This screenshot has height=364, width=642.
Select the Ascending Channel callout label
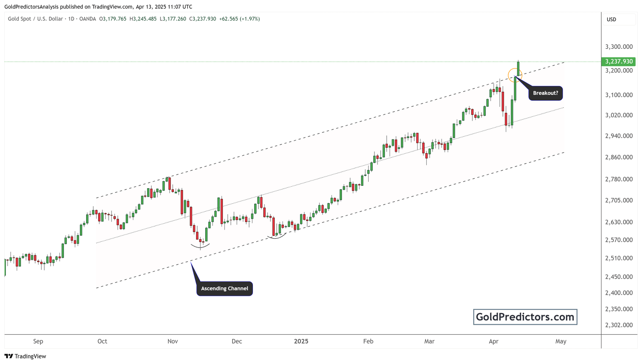point(224,288)
